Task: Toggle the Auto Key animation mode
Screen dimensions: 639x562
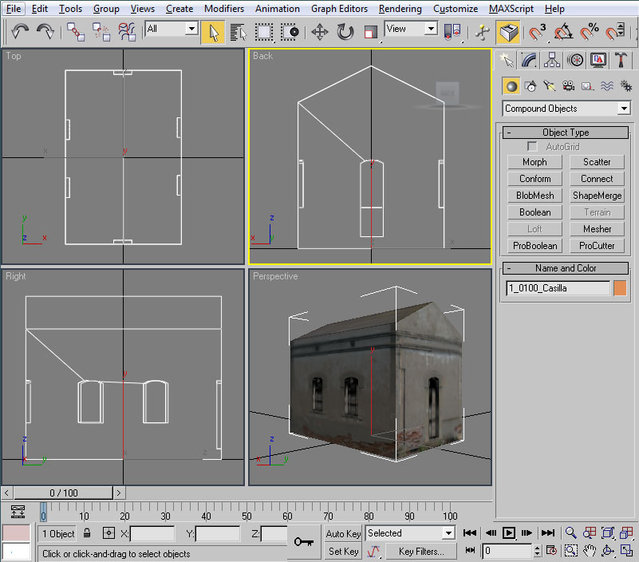Action: (x=343, y=534)
